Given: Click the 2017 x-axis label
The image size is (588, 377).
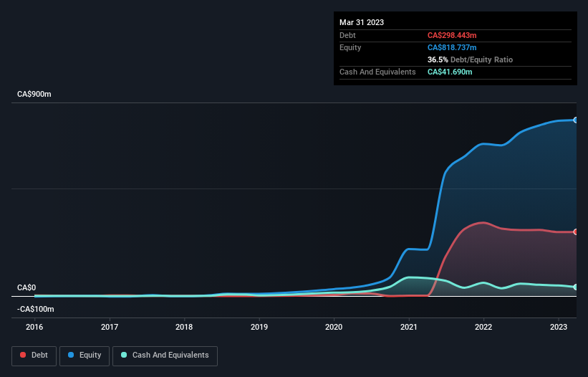Looking at the screenshot, I should [110, 327].
